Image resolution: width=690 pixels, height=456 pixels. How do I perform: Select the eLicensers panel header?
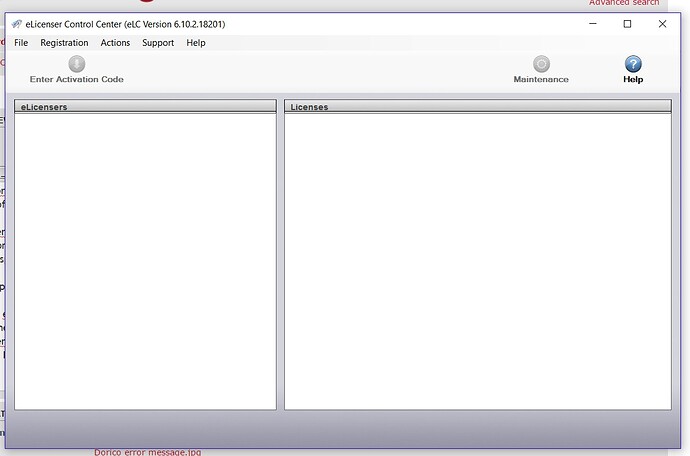pyautogui.click(x=146, y=107)
